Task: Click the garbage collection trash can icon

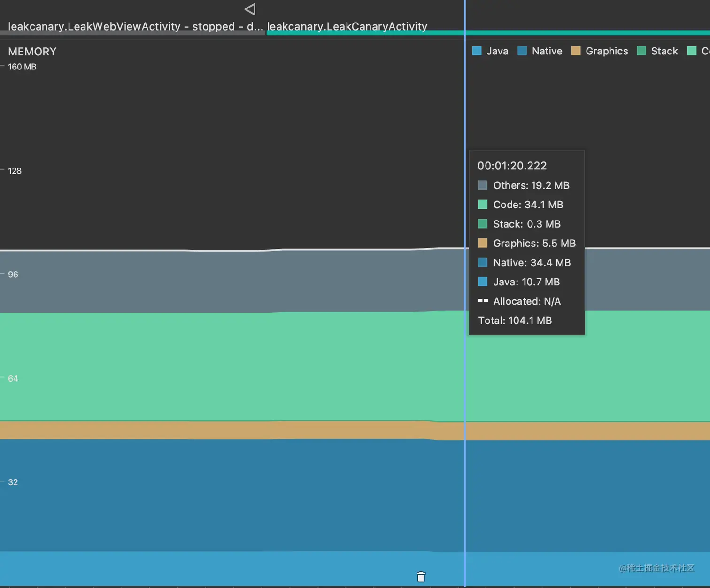Action: click(x=421, y=577)
